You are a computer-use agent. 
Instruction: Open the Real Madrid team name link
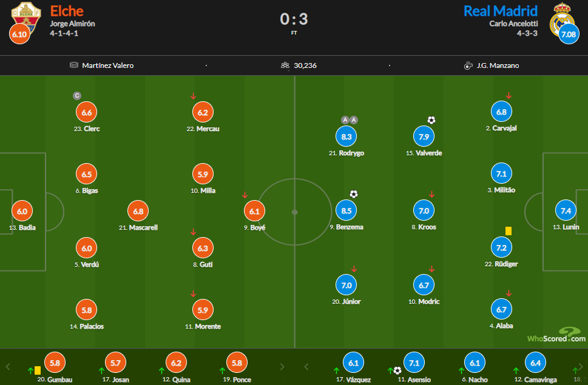[x=500, y=11]
